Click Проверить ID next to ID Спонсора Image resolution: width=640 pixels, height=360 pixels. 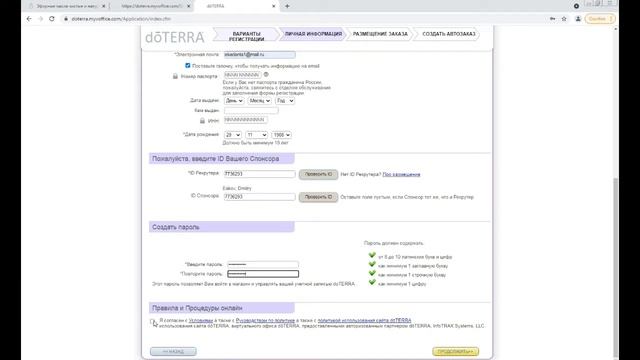(x=318, y=197)
